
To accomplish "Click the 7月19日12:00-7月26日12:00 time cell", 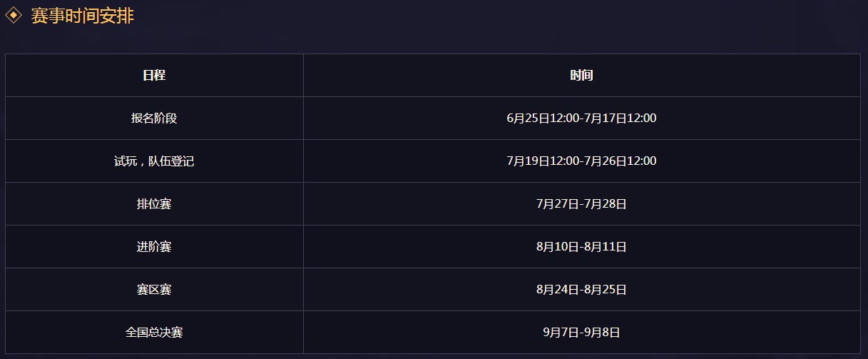I will [x=581, y=161].
